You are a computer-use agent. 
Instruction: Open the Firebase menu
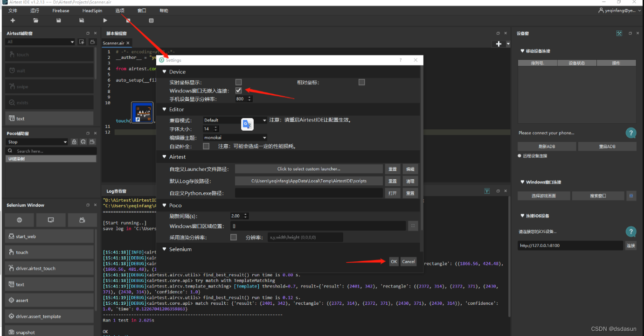[61, 10]
